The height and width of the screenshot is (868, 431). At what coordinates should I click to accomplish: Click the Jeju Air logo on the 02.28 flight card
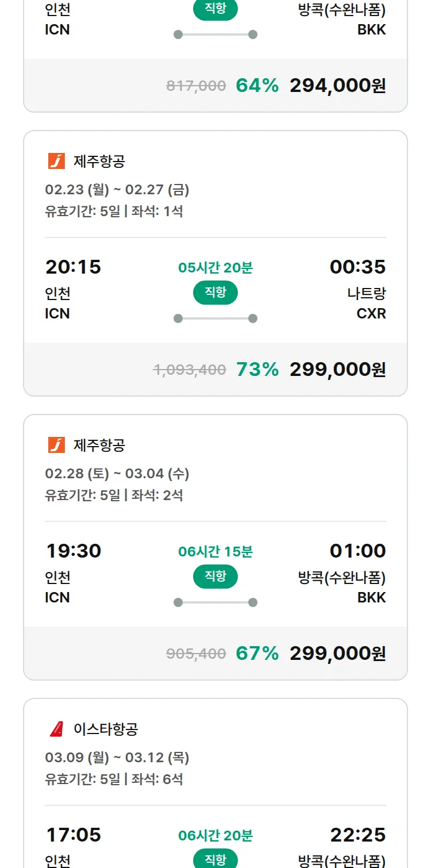click(56, 445)
